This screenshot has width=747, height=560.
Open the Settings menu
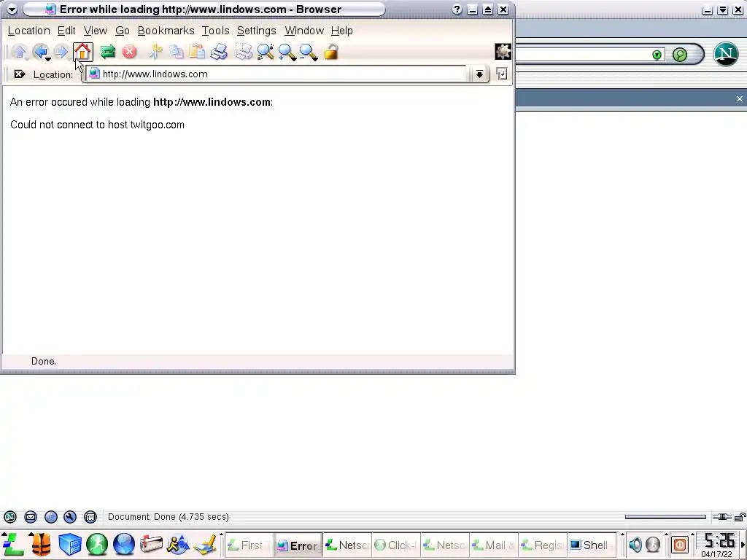[256, 31]
